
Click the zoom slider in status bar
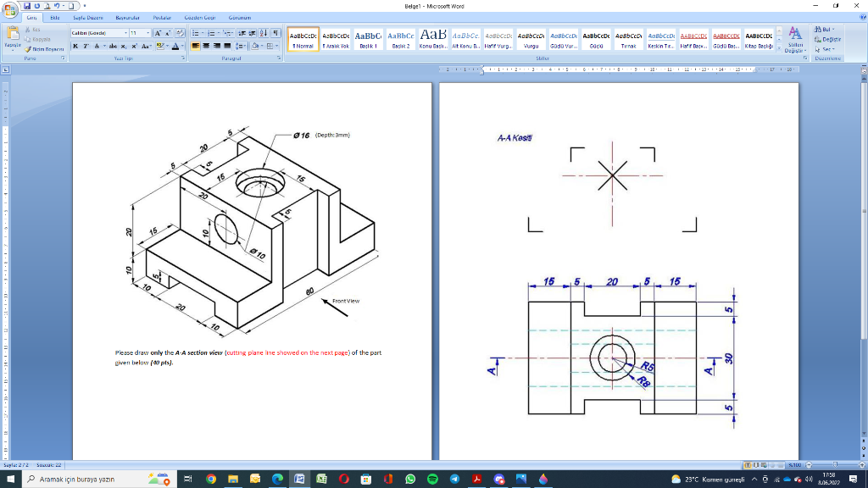pyautogui.click(x=834, y=465)
